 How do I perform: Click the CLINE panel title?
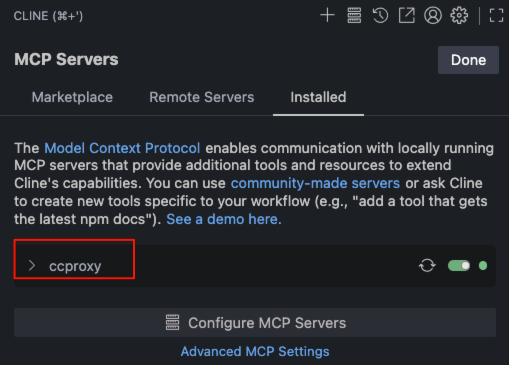pyautogui.click(x=48, y=16)
